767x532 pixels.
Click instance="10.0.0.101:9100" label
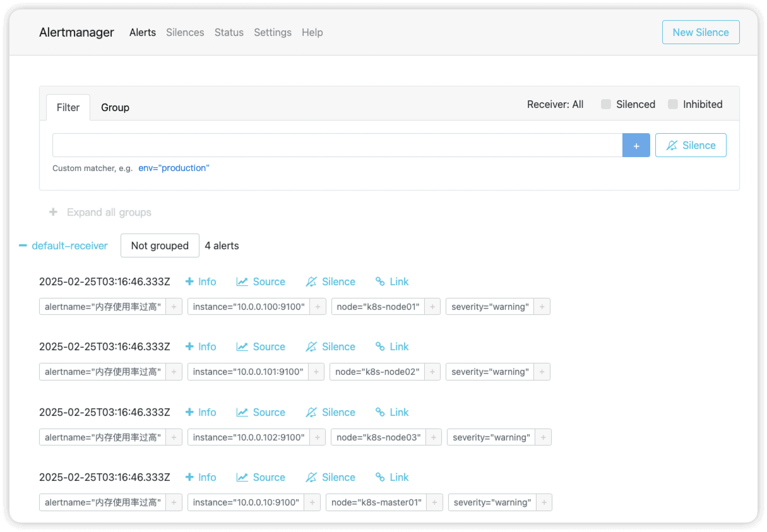click(x=248, y=372)
